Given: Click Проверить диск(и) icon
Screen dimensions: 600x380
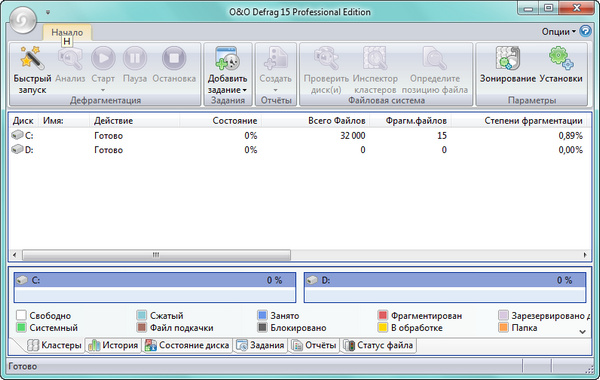Looking at the screenshot, I should pos(326,58).
